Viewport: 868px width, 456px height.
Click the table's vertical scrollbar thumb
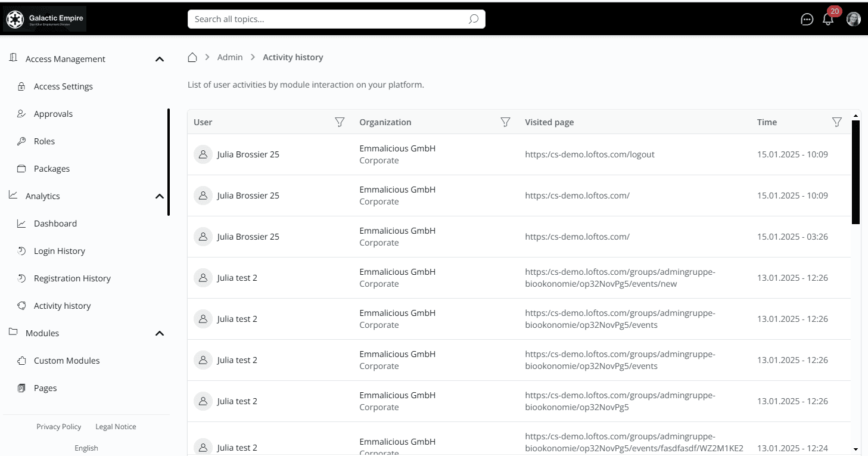pos(855,172)
